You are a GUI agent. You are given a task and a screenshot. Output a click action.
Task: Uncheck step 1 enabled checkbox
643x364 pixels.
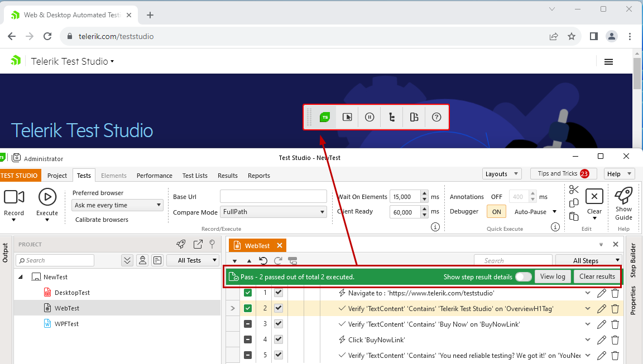coord(279,293)
